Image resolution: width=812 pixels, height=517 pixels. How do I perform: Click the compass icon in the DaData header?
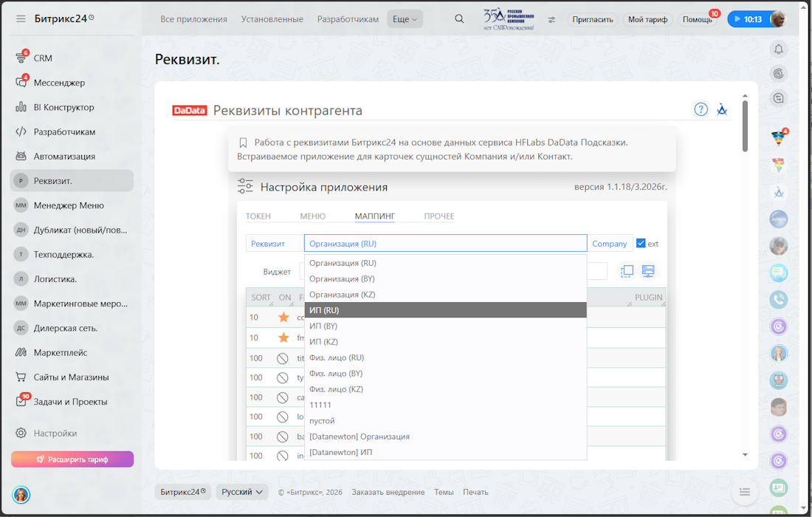coord(722,109)
